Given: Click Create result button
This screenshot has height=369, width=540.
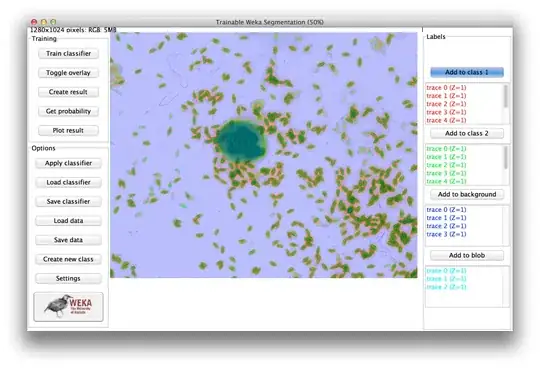Looking at the screenshot, I should tap(69, 92).
